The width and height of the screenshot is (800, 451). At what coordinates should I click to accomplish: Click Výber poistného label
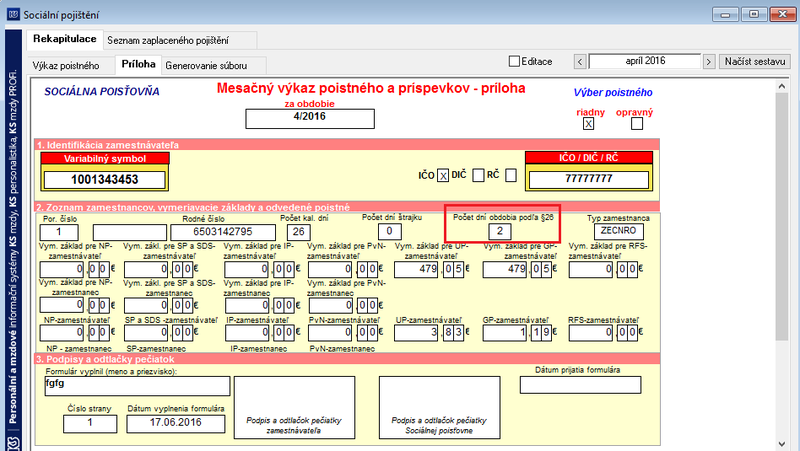(x=613, y=93)
